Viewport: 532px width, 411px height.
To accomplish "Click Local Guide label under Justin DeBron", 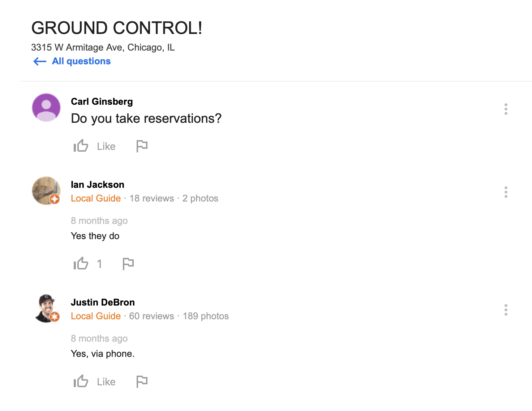I will 96,316.
